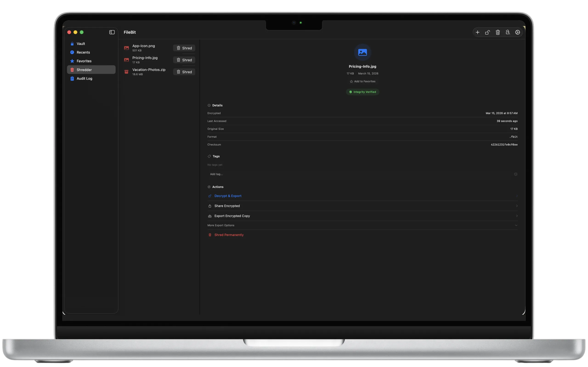Add Pricing-Info.jpg to Favorites
This screenshot has width=588, height=367.
point(362,81)
